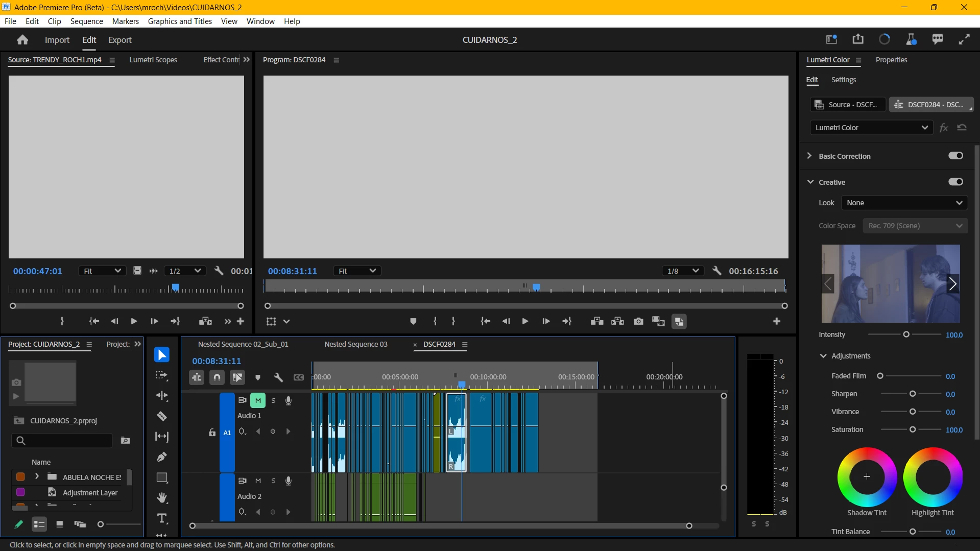This screenshot has height=551, width=980.
Task: Open Lumetri Settings sub-tab
Action: click(x=844, y=80)
